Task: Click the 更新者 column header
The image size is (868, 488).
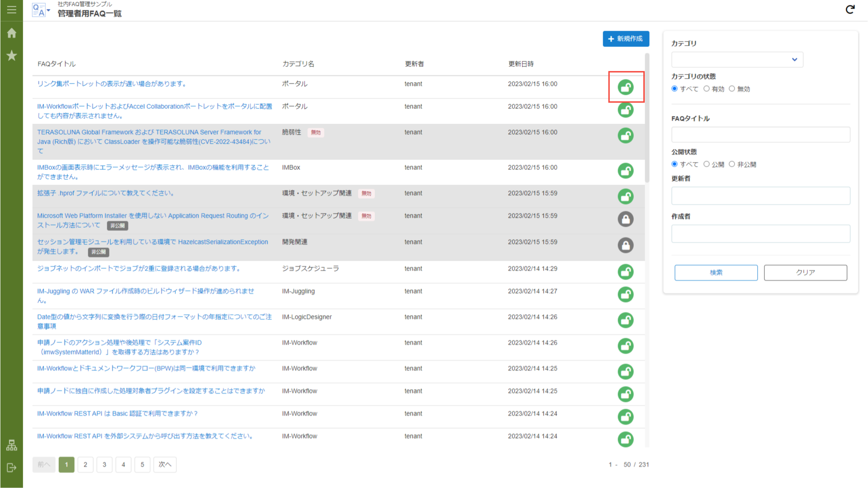Action: point(414,64)
